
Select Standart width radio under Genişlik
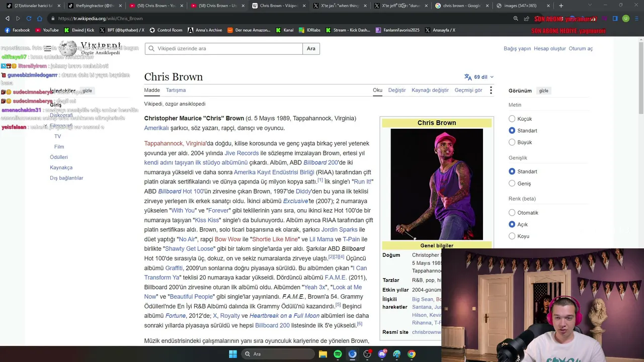click(512, 171)
